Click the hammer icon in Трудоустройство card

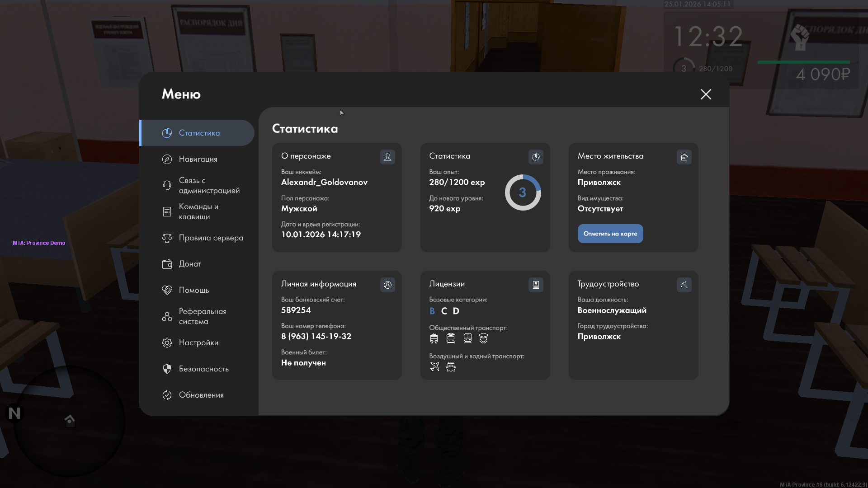click(x=684, y=285)
